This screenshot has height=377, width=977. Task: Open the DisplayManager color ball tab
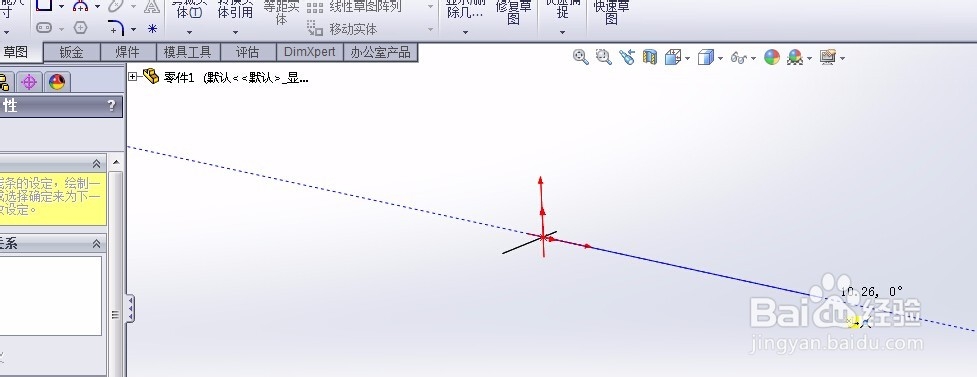pos(57,82)
